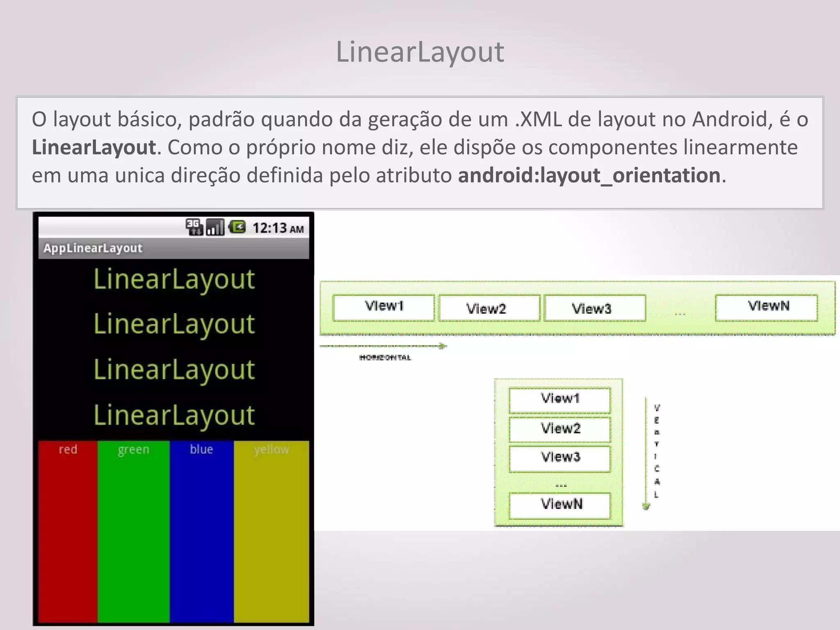Click the green color column
Image resolution: width=840 pixels, height=630 pixels.
pos(133,532)
